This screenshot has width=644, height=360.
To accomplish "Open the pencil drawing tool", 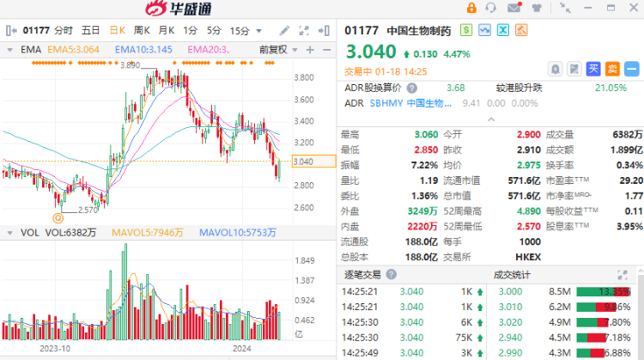I will (284, 30).
